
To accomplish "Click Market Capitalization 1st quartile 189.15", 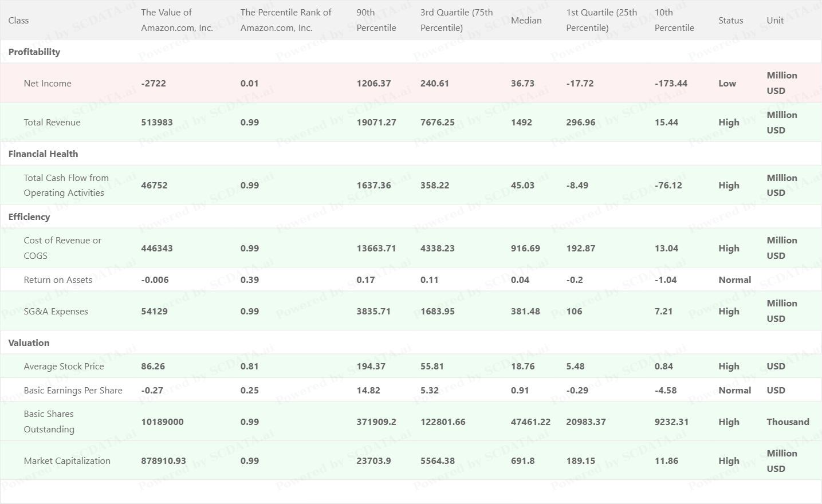I will (580, 460).
